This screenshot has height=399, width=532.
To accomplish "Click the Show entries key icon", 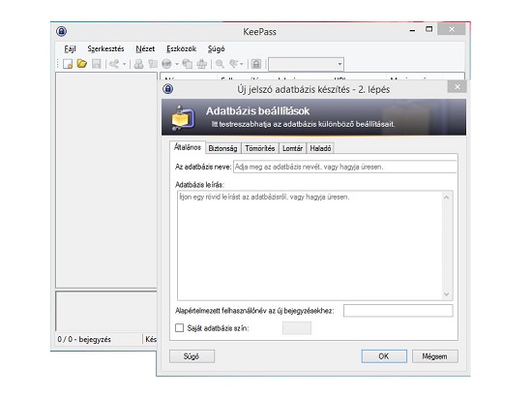I will coord(234,64).
